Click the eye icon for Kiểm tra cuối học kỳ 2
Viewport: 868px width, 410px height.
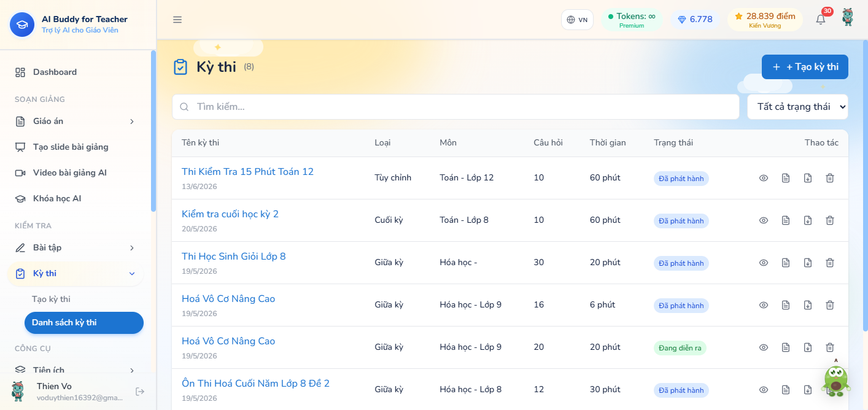point(764,220)
